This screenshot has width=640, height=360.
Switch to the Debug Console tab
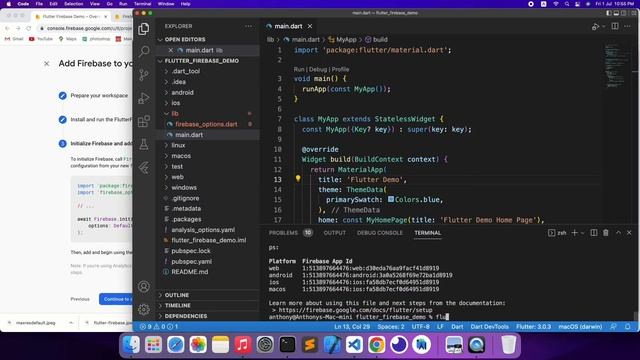click(x=380, y=233)
